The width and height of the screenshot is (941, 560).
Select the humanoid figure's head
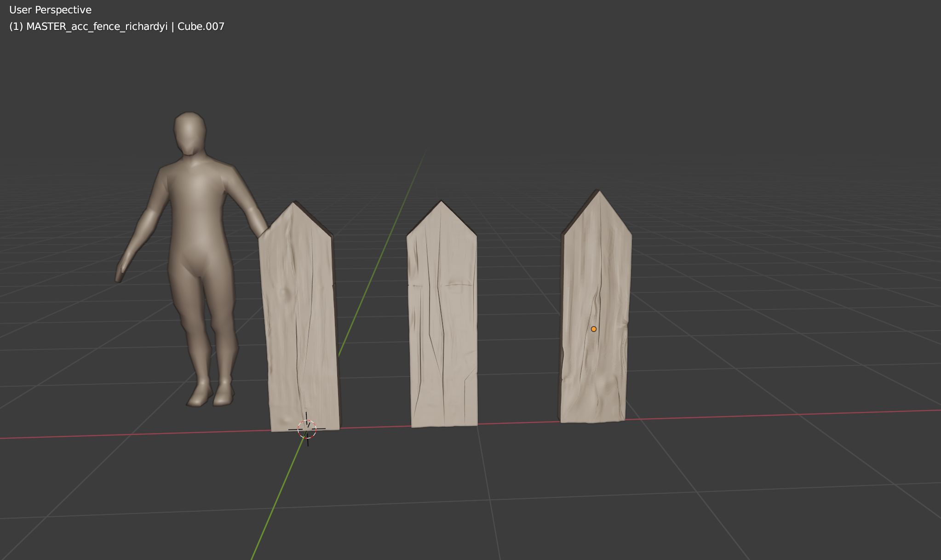[189, 132]
